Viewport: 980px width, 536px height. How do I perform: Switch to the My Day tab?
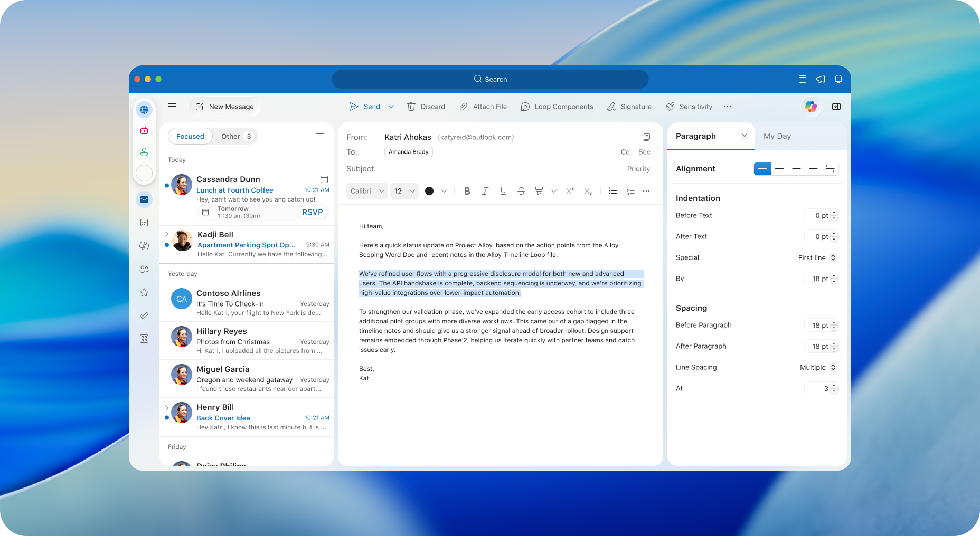pos(777,136)
